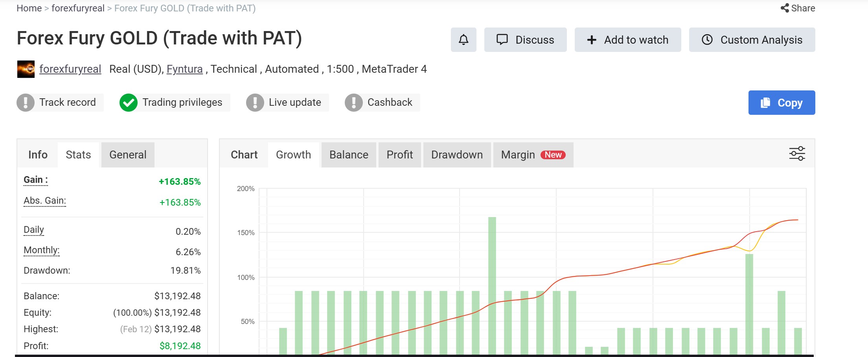Open the Discuss panel
This screenshot has height=357, width=868.
(x=526, y=40)
